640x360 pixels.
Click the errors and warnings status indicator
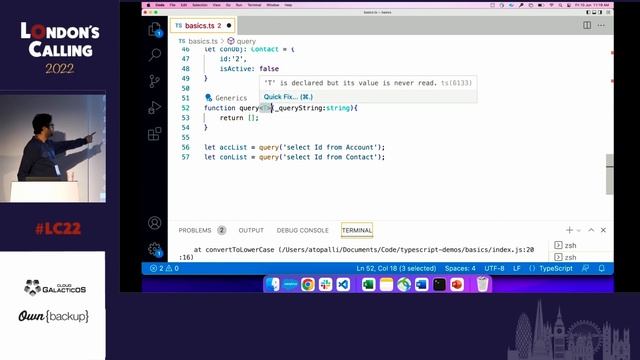pyautogui.click(x=164, y=268)
